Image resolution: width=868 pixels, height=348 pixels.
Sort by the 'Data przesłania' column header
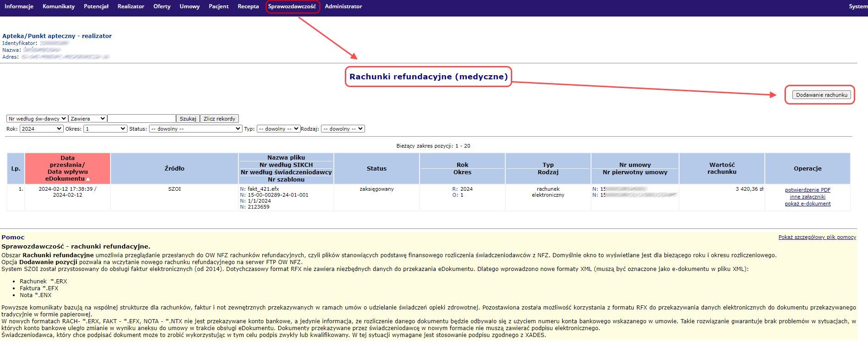tap(67, 168)
